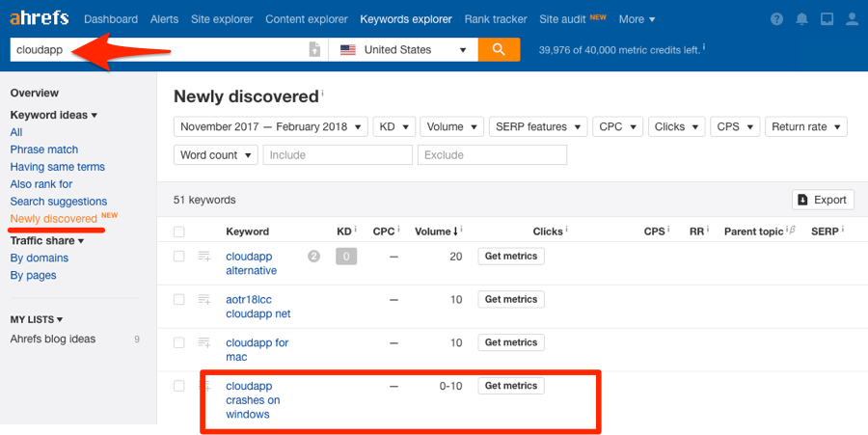Open the Word count filter dropdown
The image size is (868, 435).
[x=216, y=155]
